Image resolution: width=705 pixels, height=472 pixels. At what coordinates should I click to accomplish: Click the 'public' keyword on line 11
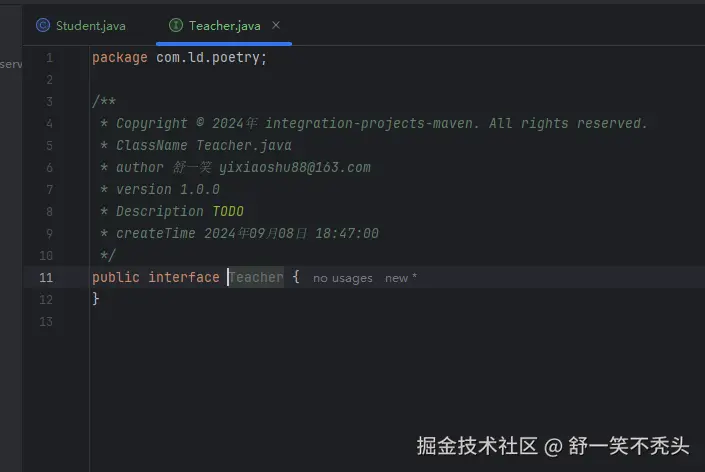coord(116,277)
